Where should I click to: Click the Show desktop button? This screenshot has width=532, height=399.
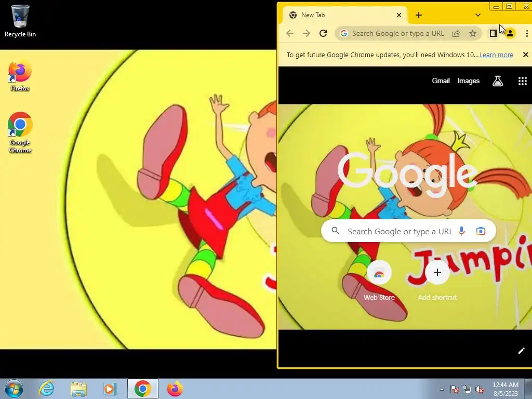[x=528, y=389]
